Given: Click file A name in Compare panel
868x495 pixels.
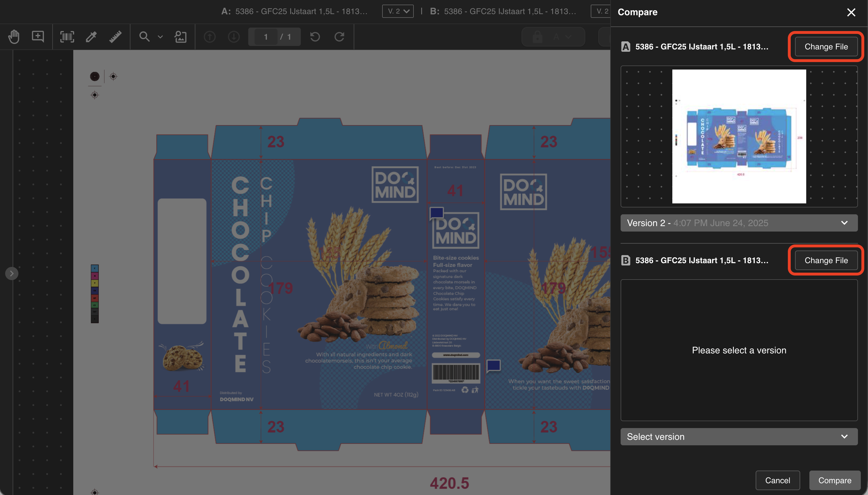Looking at the screenshot, I should click(702, 47).
